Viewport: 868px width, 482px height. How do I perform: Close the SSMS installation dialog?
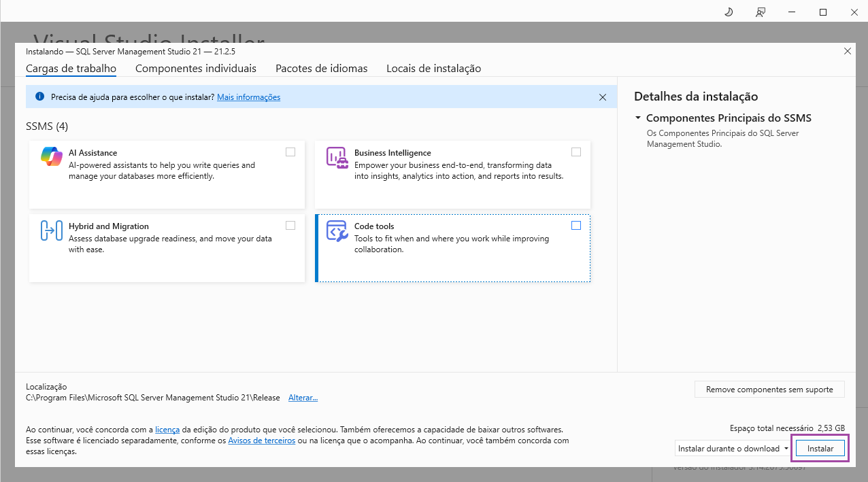[848, 51]
